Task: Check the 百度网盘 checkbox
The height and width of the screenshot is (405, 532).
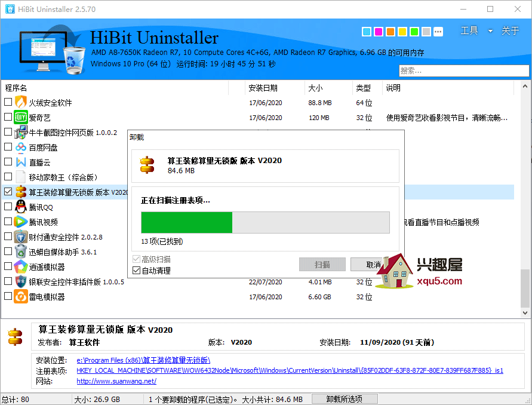Action: click(x=8, y=147)
